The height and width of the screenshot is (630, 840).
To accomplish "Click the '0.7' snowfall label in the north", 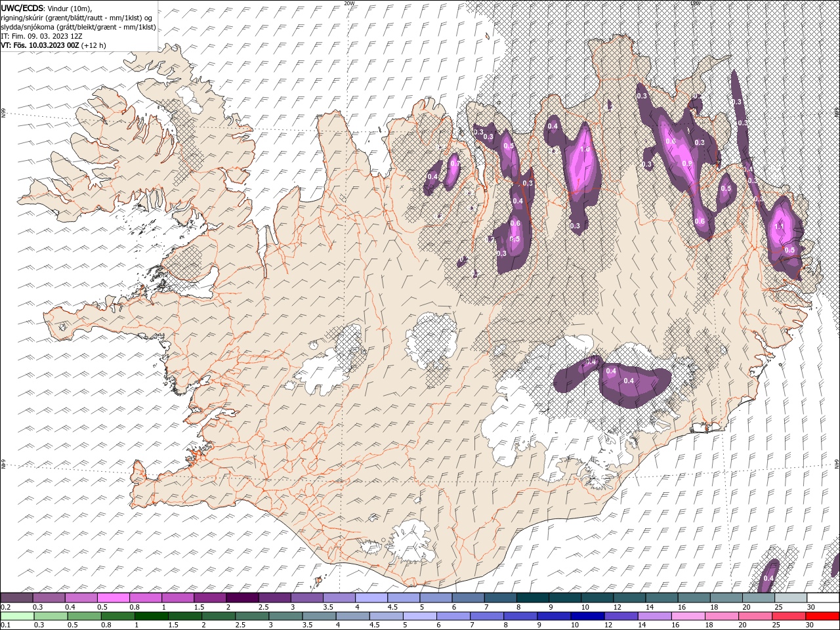I will click(454, 163).
